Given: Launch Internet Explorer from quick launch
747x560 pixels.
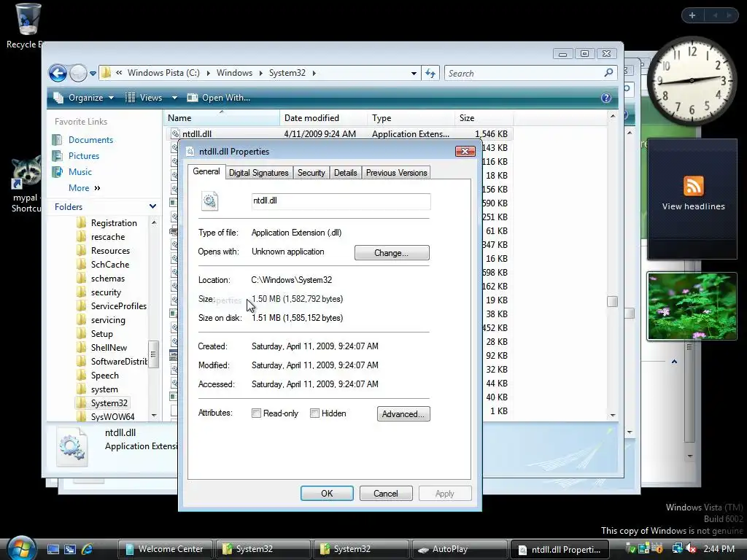Looking at the screenshot, I should [88, 549].
